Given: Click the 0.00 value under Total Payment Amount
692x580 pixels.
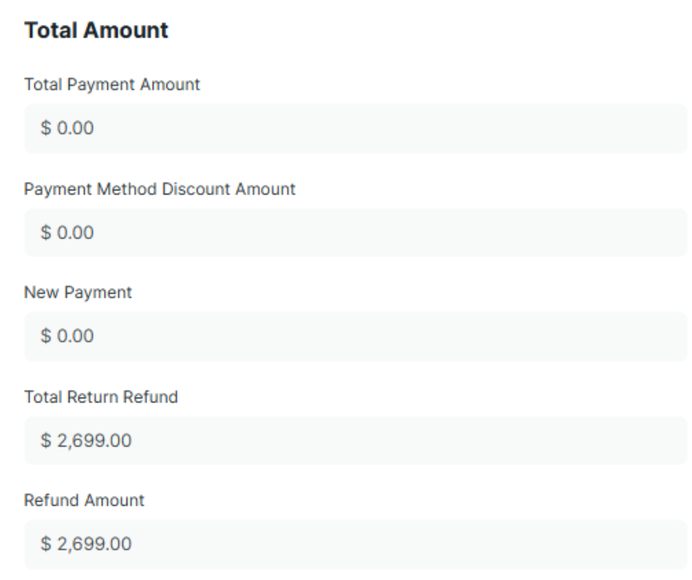Looking at the screenshot, I should pyautogui.click(x=75, y=129).
